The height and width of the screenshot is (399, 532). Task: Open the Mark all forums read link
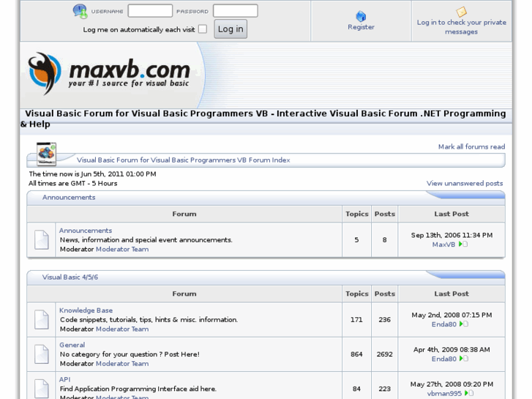pyautogui.click(x=471, y=146)
